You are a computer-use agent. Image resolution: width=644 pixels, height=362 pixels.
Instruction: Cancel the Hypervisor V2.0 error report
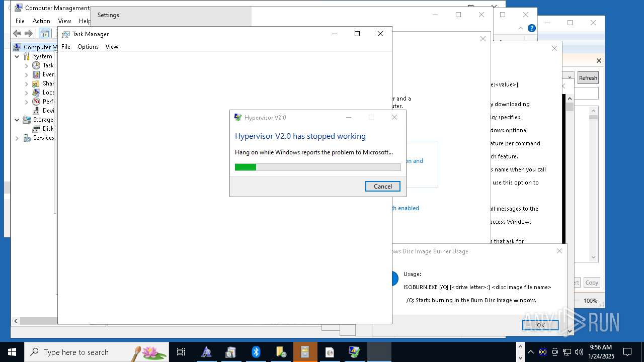click(x=382, y=186)
